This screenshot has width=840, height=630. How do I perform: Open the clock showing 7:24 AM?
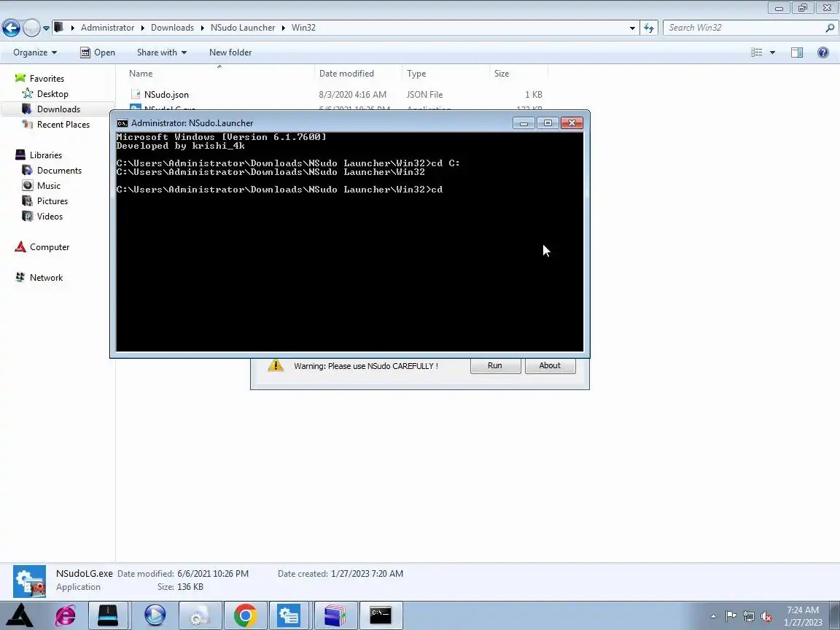coord(803,616)
